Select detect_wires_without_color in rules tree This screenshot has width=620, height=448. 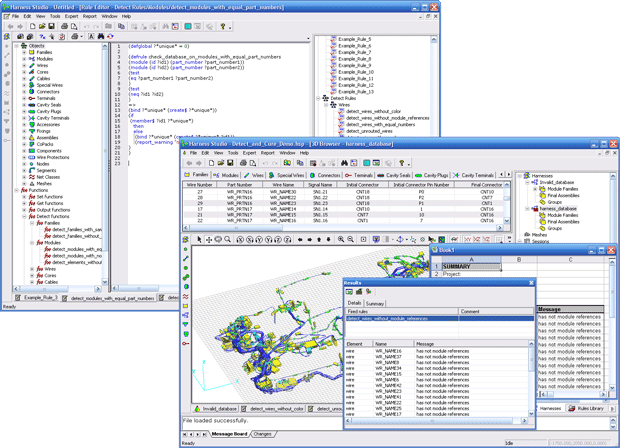click(x=373, y=111)
